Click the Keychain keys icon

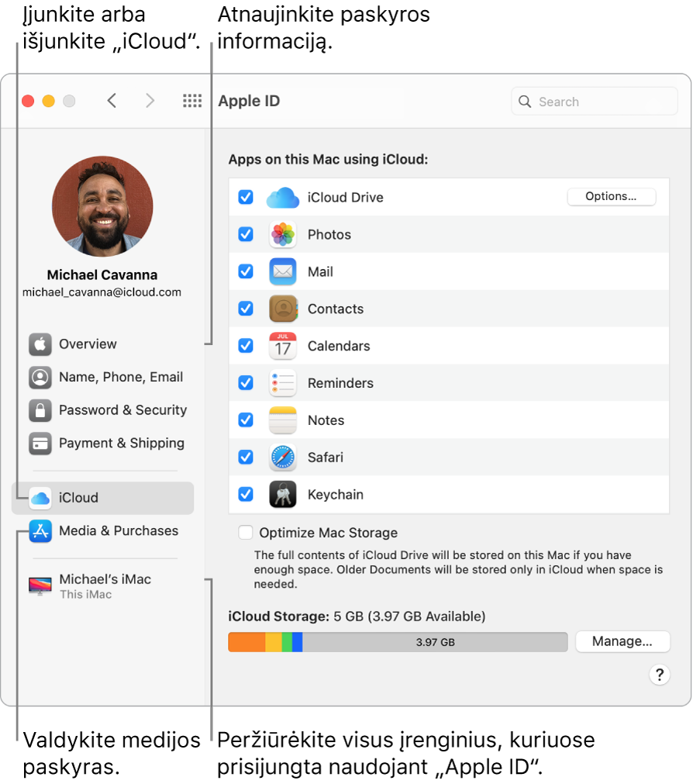point(283,494)
